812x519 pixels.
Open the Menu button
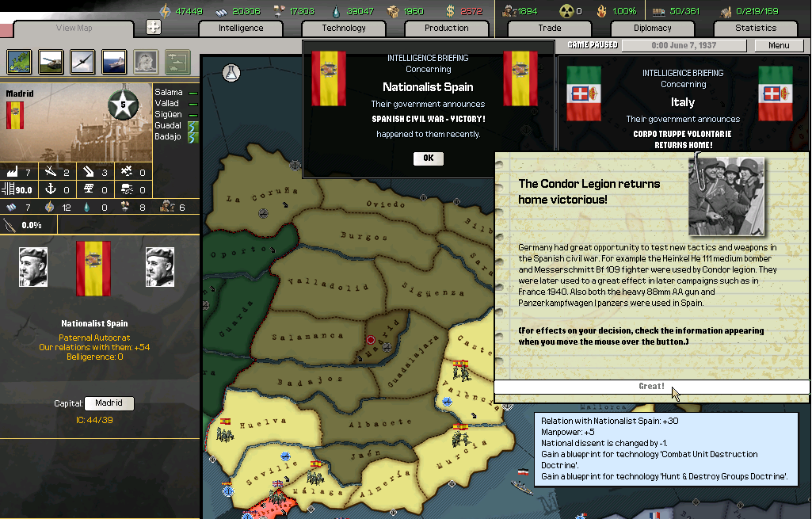(779, 45)
